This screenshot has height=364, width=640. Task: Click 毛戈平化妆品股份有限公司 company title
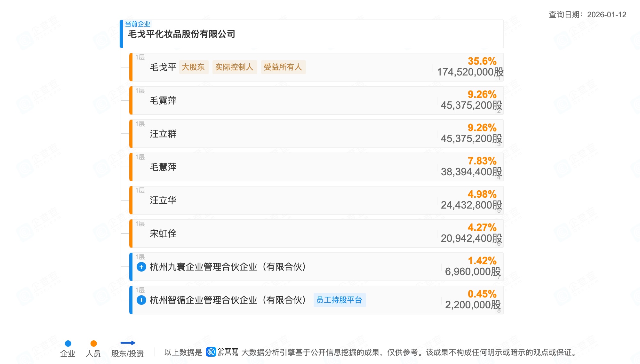coord(181,34)
